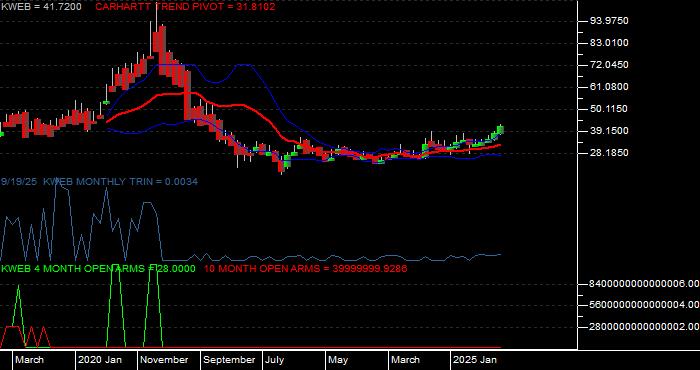Pick the 39.1500 axis value
The image size is (700, 370).
click(x=609, y=131)
